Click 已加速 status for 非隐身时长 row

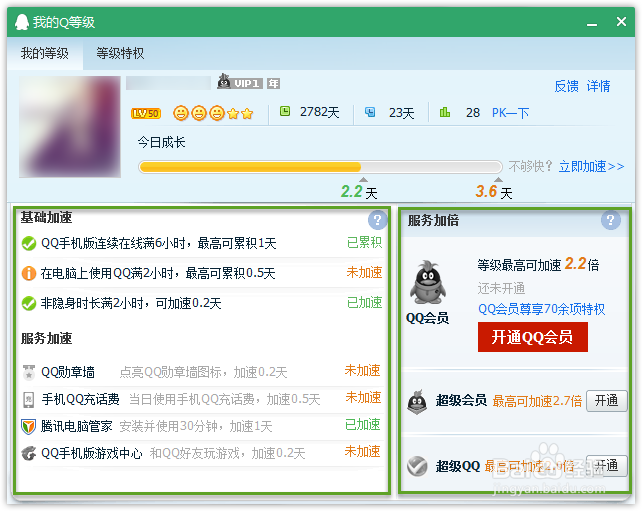tap(364, 303)
